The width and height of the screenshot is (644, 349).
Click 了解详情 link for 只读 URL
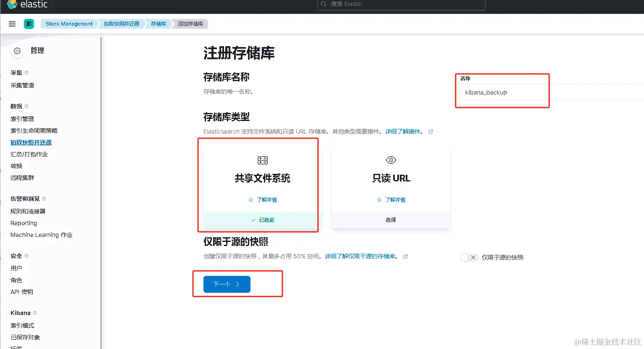click(395, 200)
